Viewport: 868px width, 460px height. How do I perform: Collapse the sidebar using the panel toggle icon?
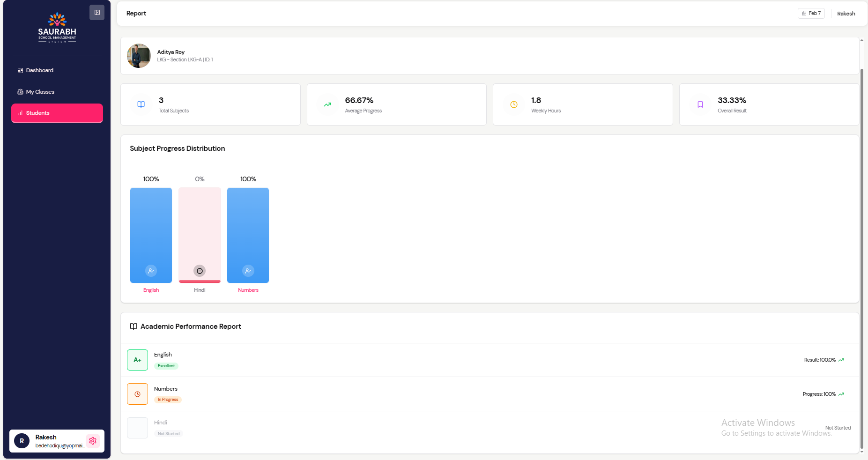coord(97,13)
